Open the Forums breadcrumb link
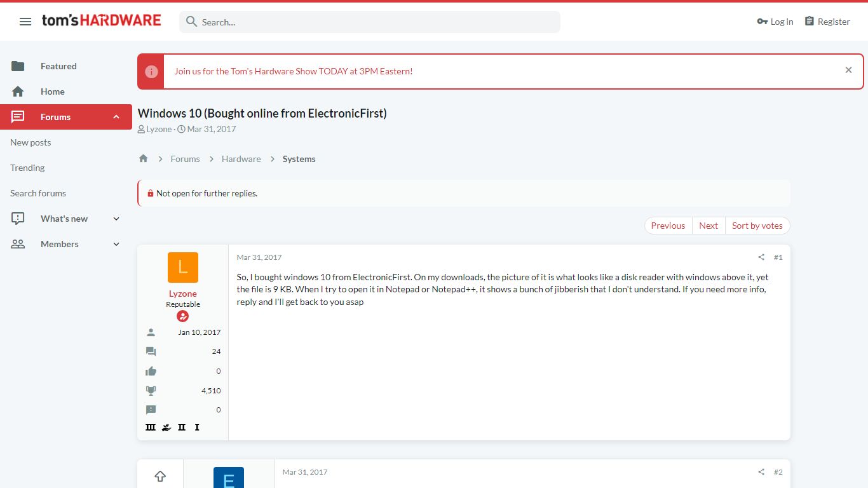 pyautogui.click(x=185, y=159)
